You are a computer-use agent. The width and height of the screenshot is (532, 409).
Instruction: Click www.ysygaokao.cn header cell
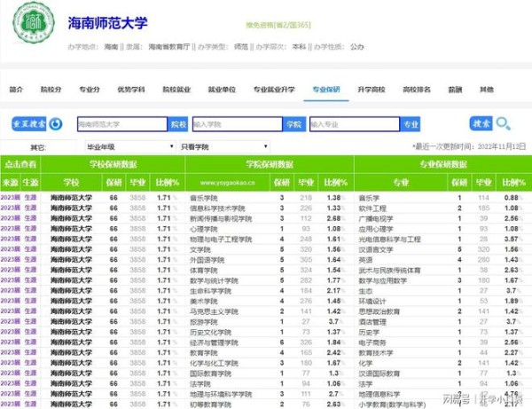pyautogui.click(x=228, y=183)
